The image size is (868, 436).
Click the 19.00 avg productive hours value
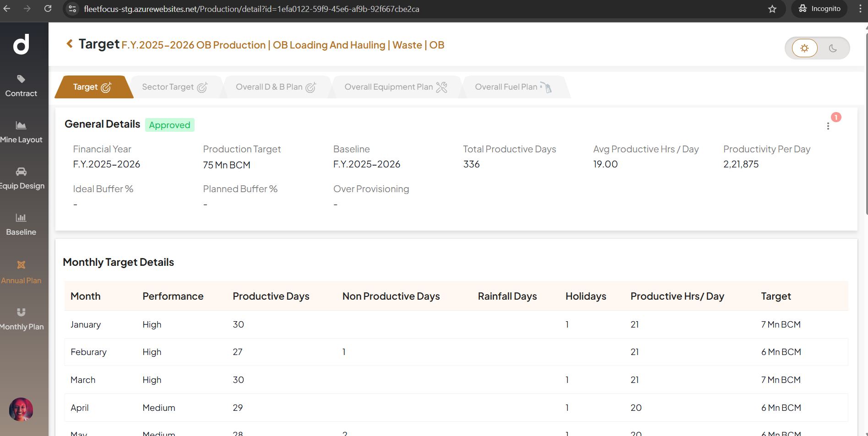tap(605, 164)
